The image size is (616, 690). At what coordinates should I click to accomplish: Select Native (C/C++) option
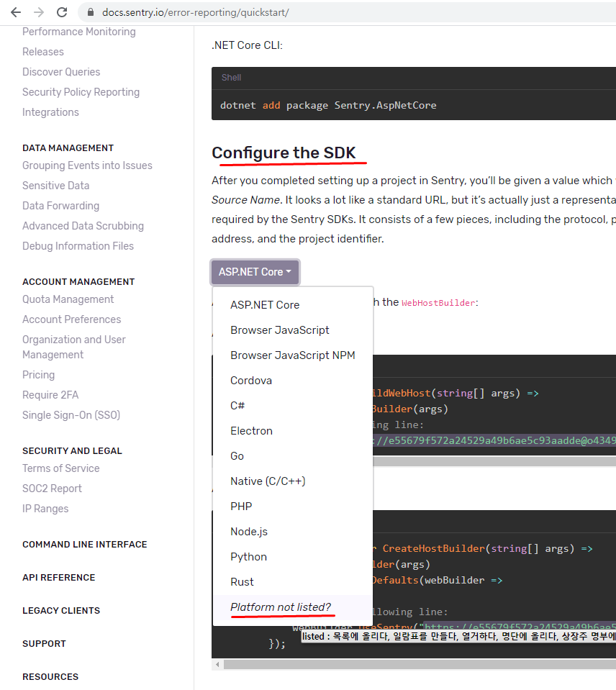pos(293,481)
